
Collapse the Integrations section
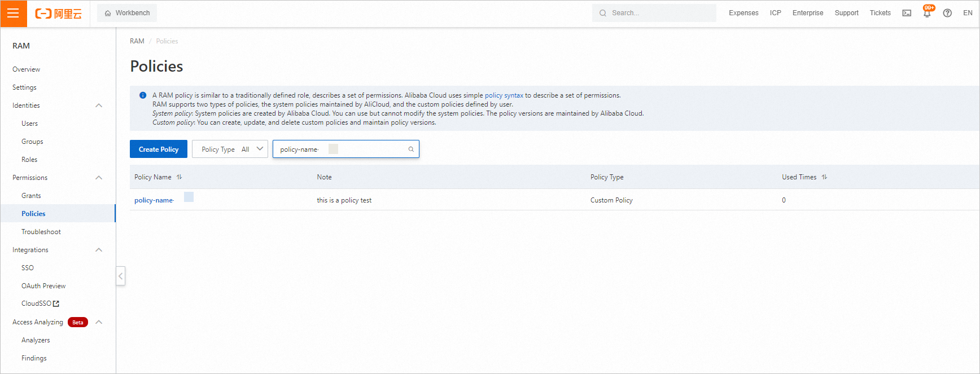point(99,250)
